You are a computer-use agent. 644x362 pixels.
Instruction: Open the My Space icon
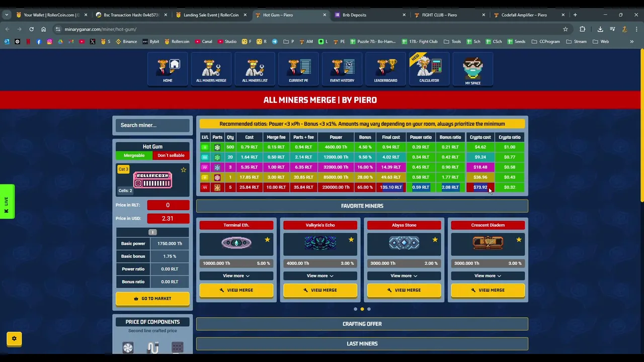point(472,69)
